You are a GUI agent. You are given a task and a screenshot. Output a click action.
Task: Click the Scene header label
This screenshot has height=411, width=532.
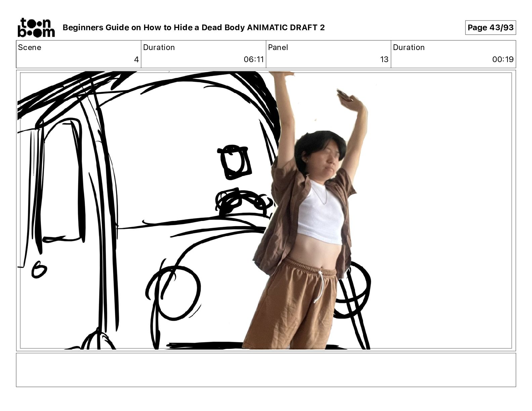coord(30,47)
